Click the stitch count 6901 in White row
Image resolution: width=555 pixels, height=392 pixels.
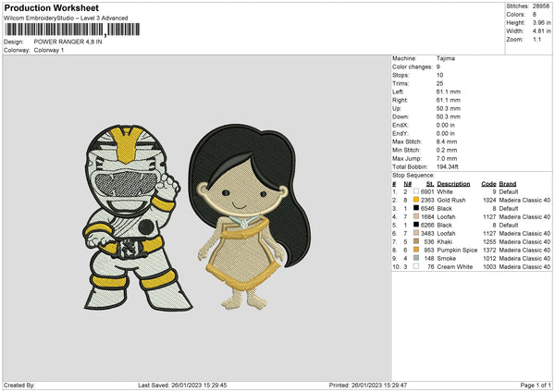(427, 191)
